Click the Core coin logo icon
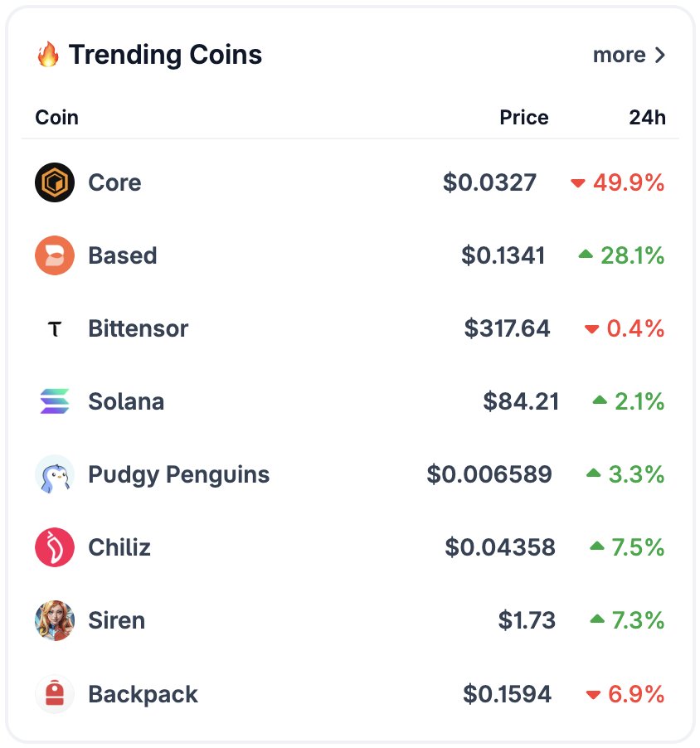 pyautogui.click(x=55, y=182)
